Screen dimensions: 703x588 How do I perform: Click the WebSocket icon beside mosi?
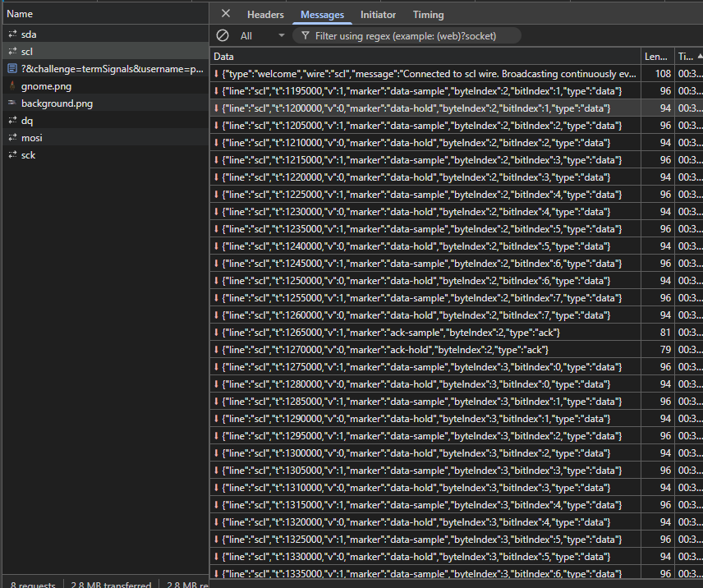12,138
